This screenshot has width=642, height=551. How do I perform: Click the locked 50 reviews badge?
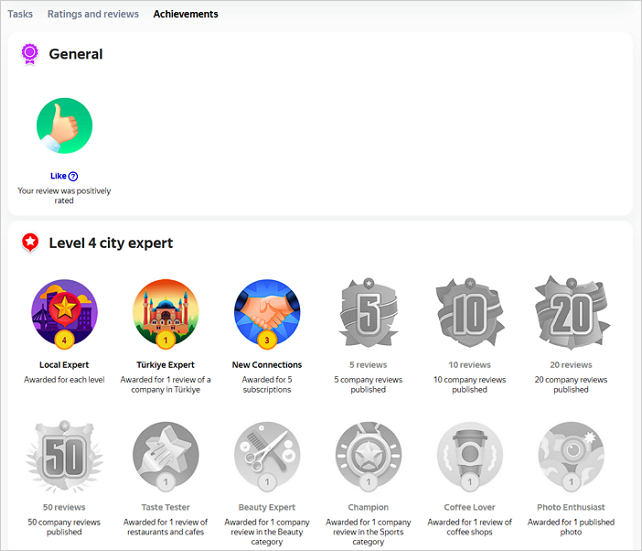click(64, 455)
